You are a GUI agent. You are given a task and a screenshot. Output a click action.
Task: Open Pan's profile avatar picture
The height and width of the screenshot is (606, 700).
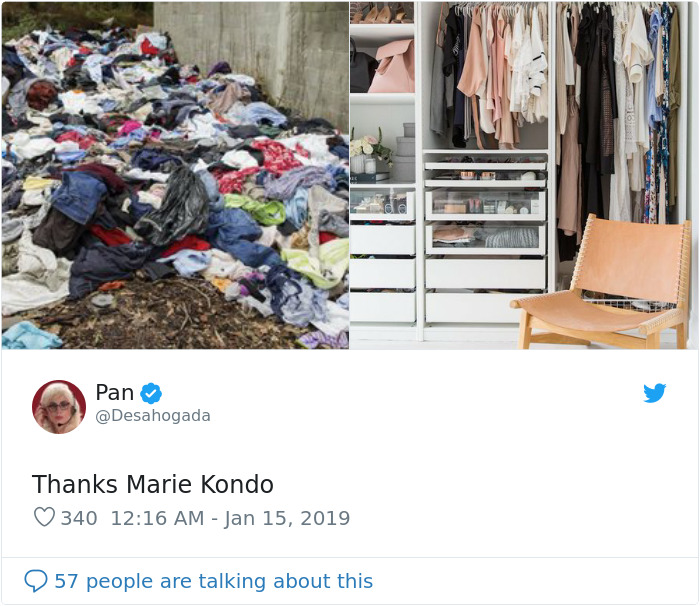[59, 406]
